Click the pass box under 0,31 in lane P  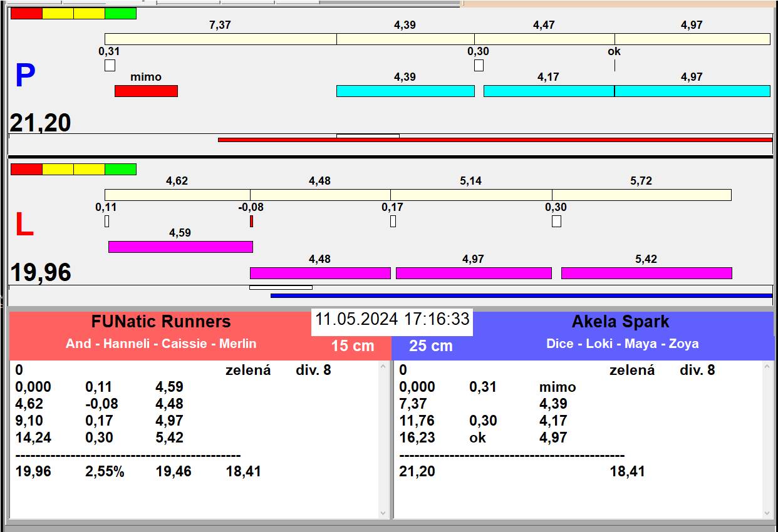pyautogui.click(x=110, y=65)
